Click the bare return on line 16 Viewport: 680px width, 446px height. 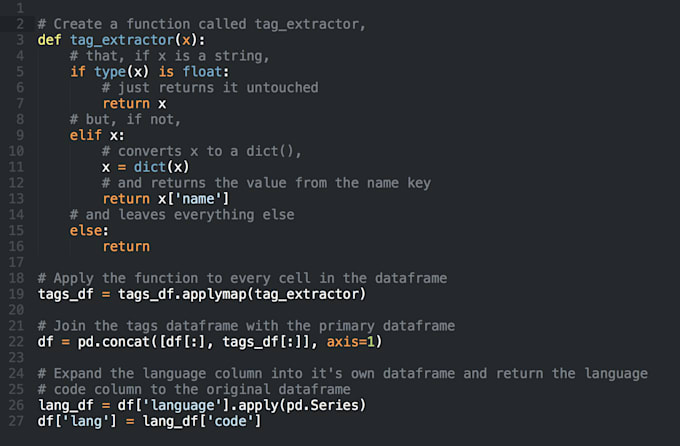126,247
